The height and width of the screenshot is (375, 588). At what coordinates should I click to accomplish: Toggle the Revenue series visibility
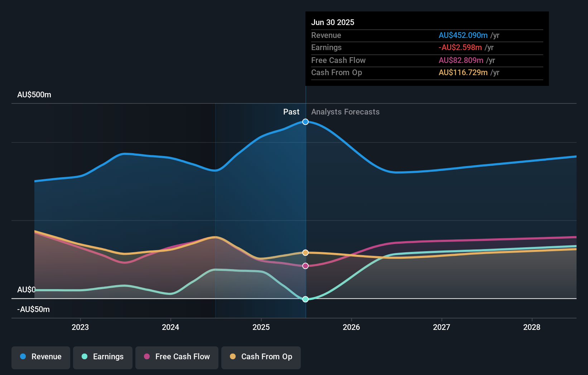click(x=40, y=357)
